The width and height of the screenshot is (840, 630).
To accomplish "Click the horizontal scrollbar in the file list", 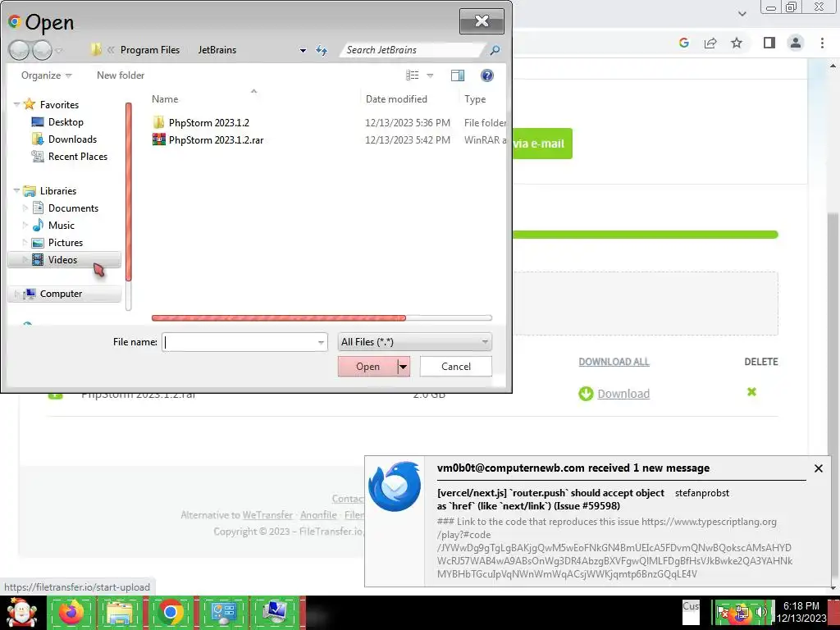I will (x=279, y=318).
